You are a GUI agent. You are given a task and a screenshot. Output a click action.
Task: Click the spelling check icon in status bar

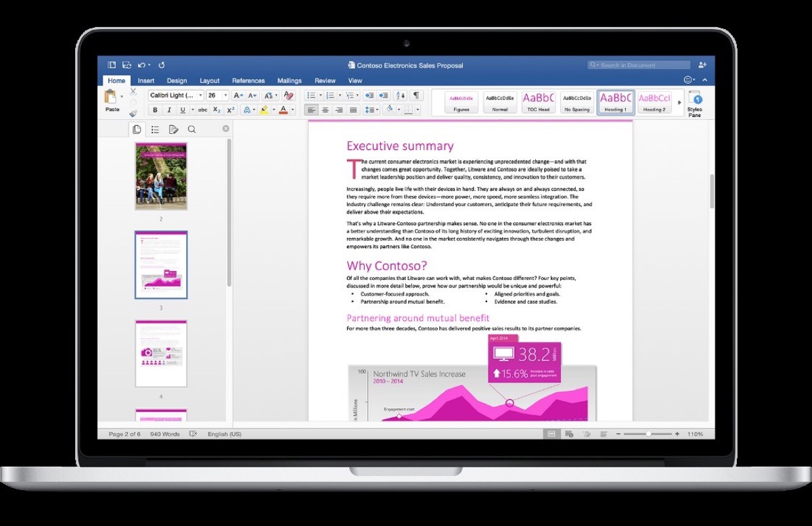point(194,434)
